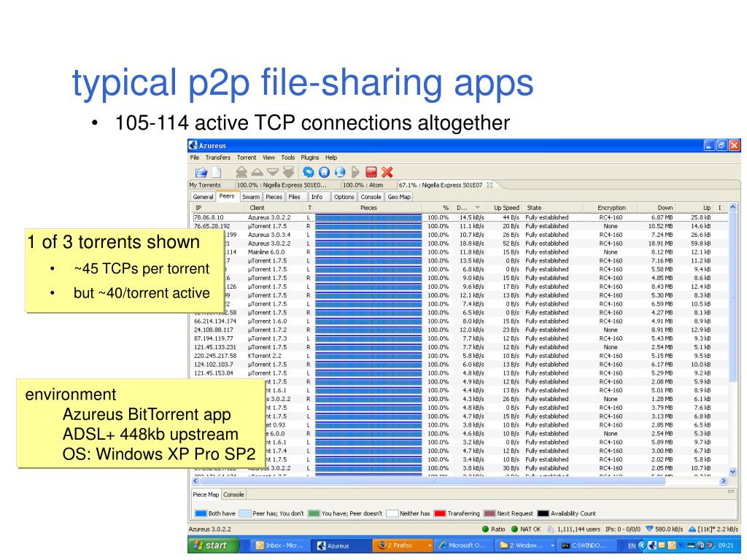
Task: Click the red Stop square icon
Action: pyautogui.click(x=371, y=172)
